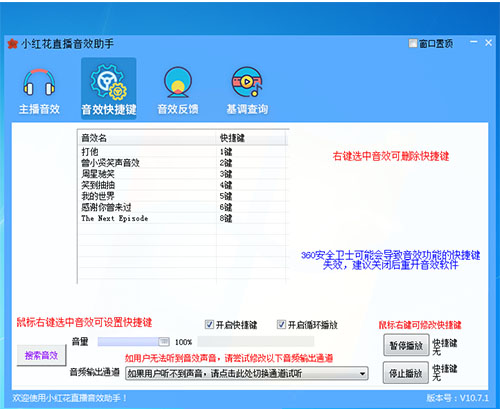Select the 笑到抽抽 row
The image size is (500, 409).
pyautogui.click(x=182, y=185)
